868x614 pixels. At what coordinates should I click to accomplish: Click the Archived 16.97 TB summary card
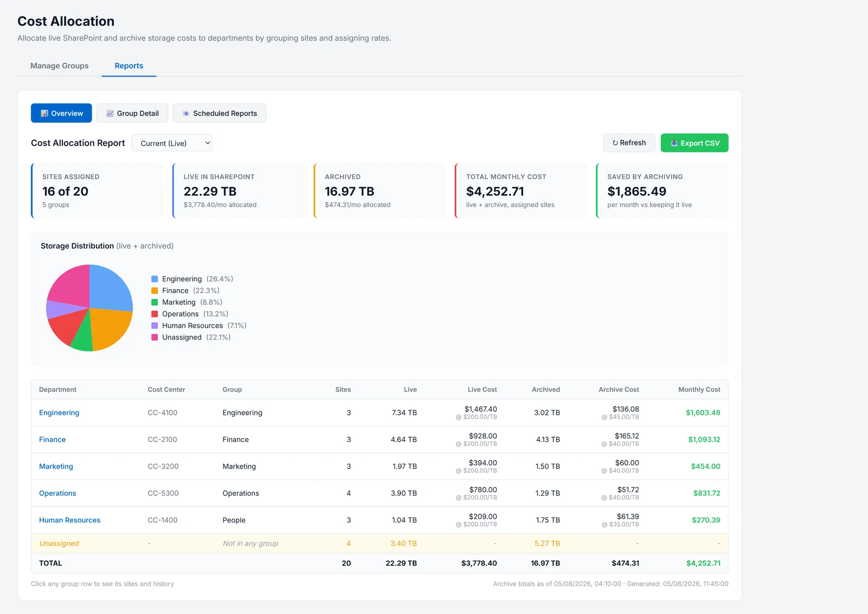pyautogui.click(x=380, y=191)
